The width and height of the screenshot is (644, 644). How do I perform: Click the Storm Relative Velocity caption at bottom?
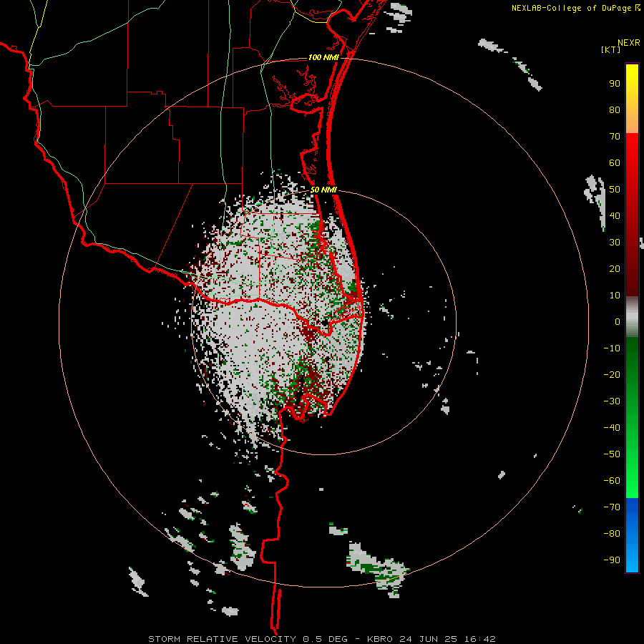pos(322,639)
